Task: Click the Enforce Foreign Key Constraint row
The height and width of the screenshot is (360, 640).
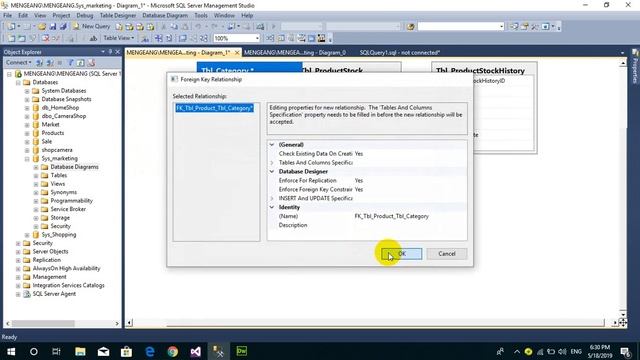Action: click(367, 189)
